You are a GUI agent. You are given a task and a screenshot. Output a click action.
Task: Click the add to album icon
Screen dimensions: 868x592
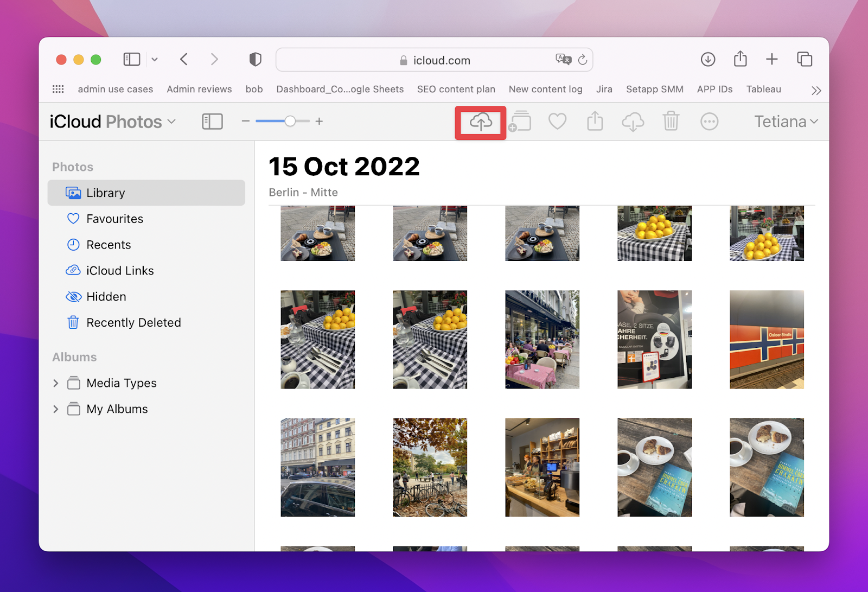[x=520, y=122]
